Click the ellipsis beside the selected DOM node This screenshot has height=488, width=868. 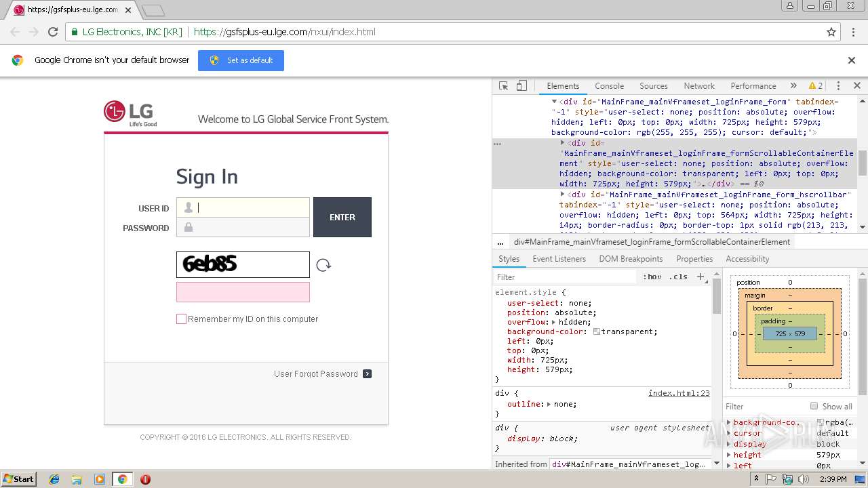(x=497, y=144)
